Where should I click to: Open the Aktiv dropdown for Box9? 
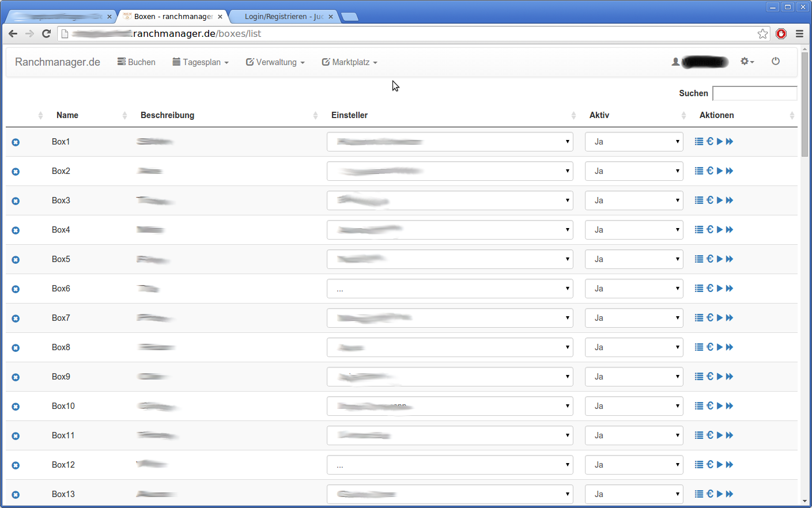pos(634,377)
